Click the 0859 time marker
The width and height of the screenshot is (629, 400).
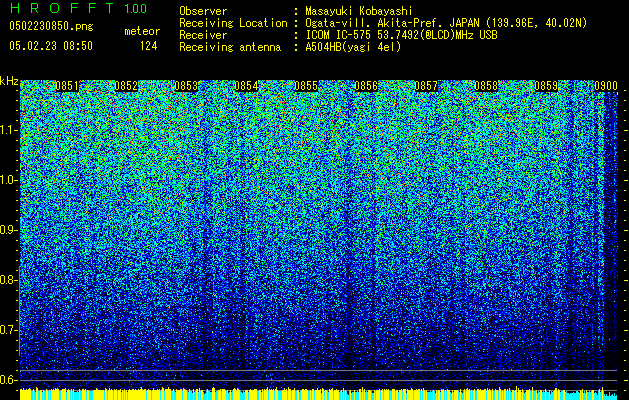point(546,86)
